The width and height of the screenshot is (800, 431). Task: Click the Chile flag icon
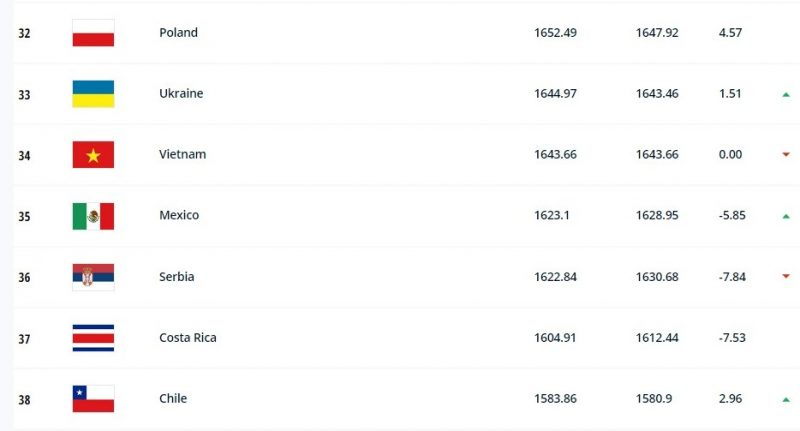(93, 399)
